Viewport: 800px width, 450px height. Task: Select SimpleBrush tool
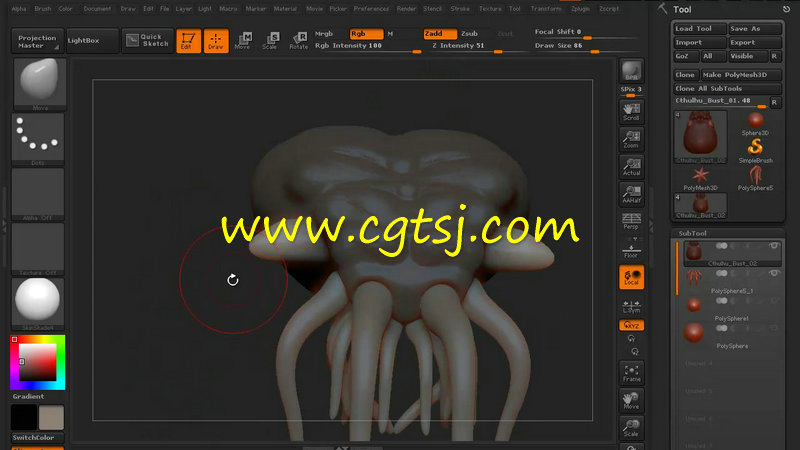755,152
